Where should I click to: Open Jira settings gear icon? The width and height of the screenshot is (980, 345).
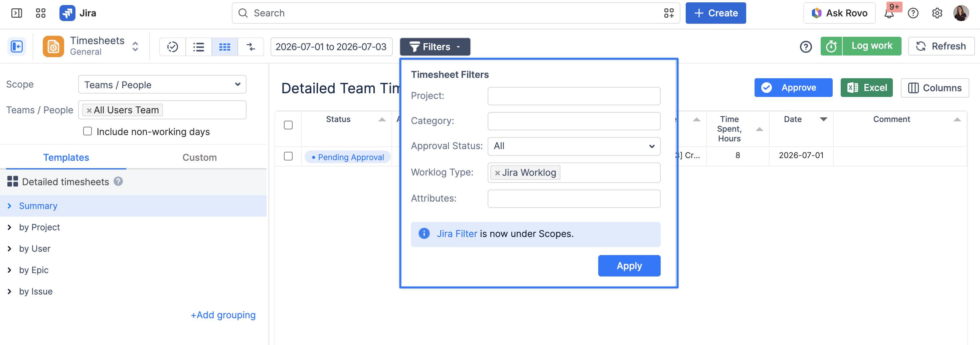click(x=937, y=13)
